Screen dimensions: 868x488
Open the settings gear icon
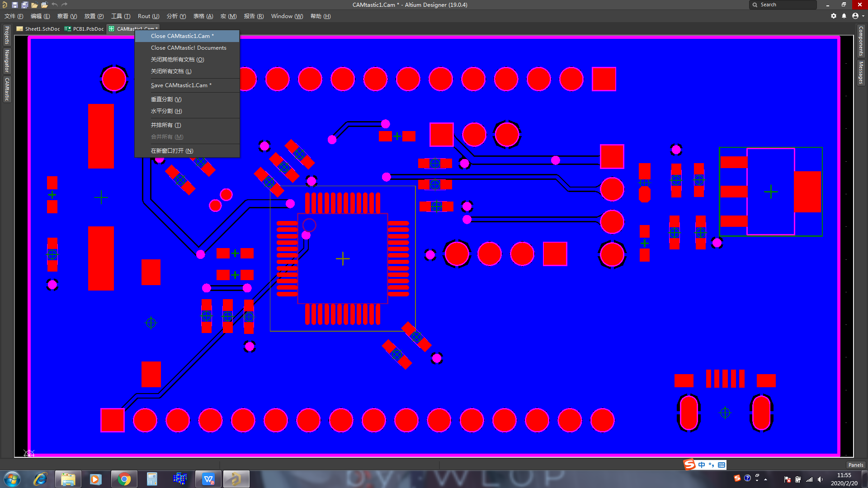pos(834,16)
